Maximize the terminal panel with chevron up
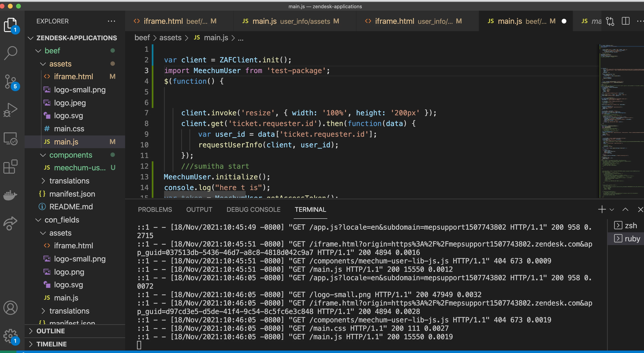Image resolution: width=644 pixels, height=353 pixels. coord(625,210)
